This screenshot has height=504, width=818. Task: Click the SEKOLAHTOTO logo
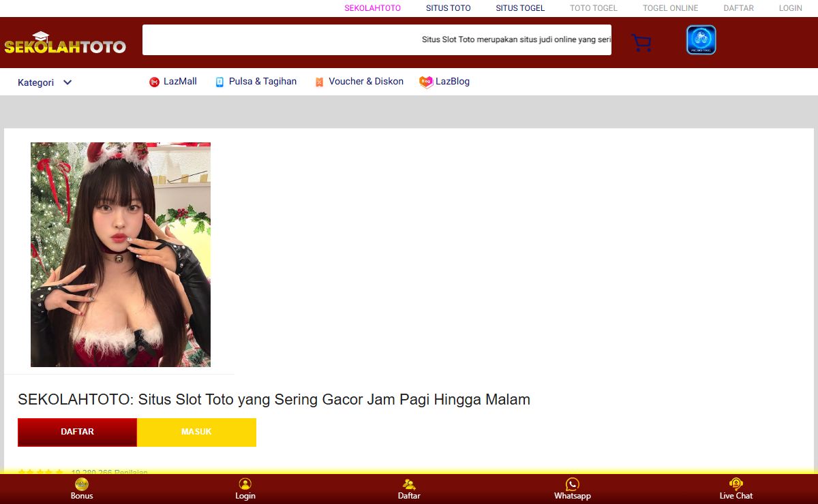tap(65, 43)
